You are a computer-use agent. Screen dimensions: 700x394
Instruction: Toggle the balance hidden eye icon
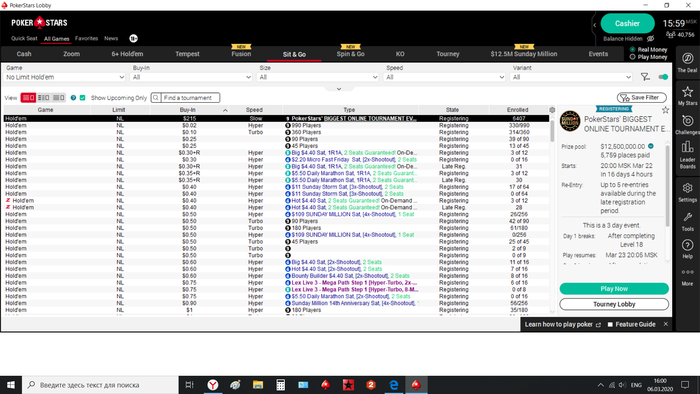tap(651, 39)
